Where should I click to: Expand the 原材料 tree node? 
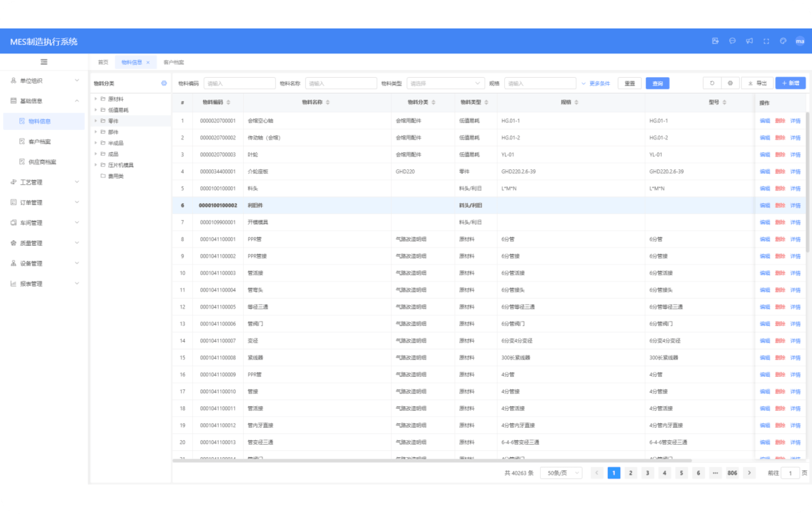[x=95, y=99]
